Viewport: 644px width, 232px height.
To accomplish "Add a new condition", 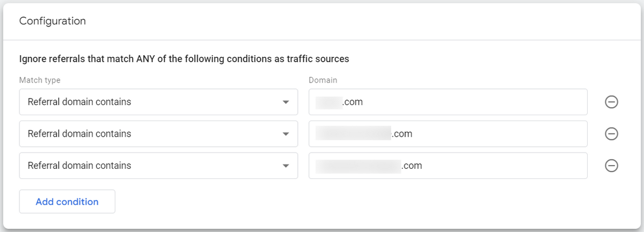I will click(x=67, y=201).
